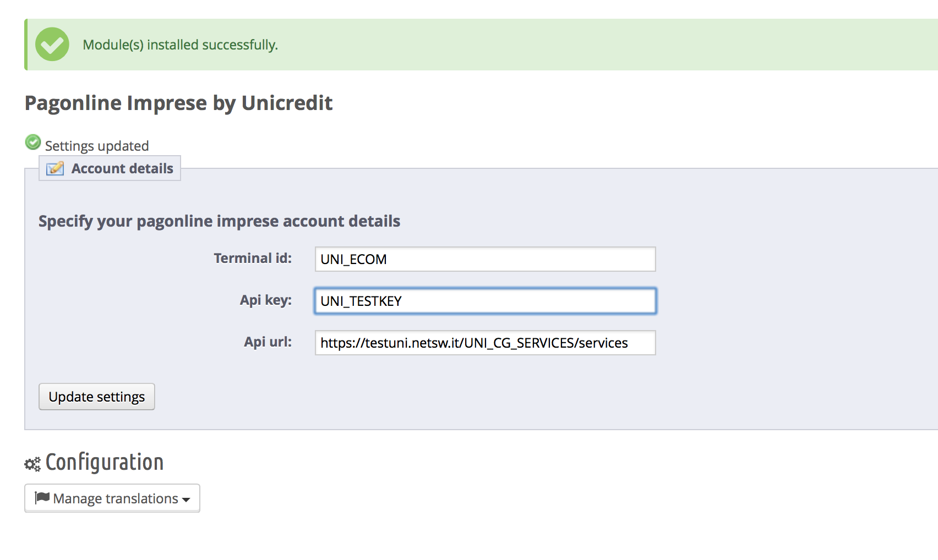
Task: Click the Pagonline Imprese by Unicredit heading
Action: click(178, 103)
